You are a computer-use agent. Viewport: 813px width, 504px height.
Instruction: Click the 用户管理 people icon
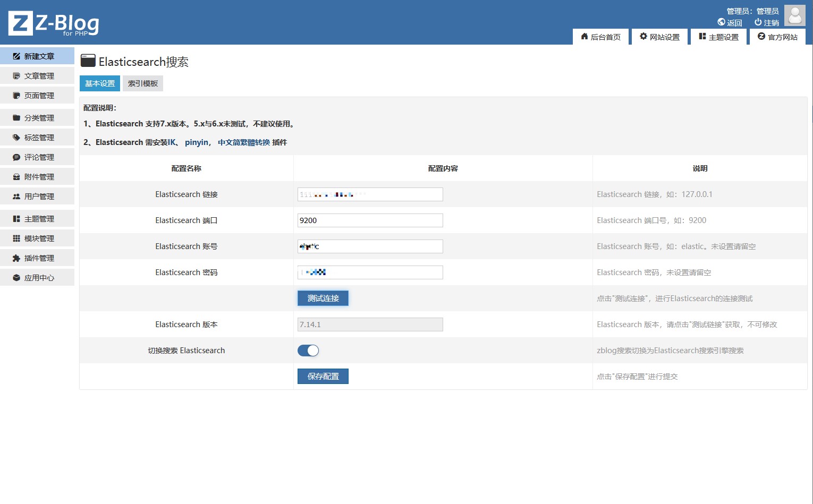16,197
